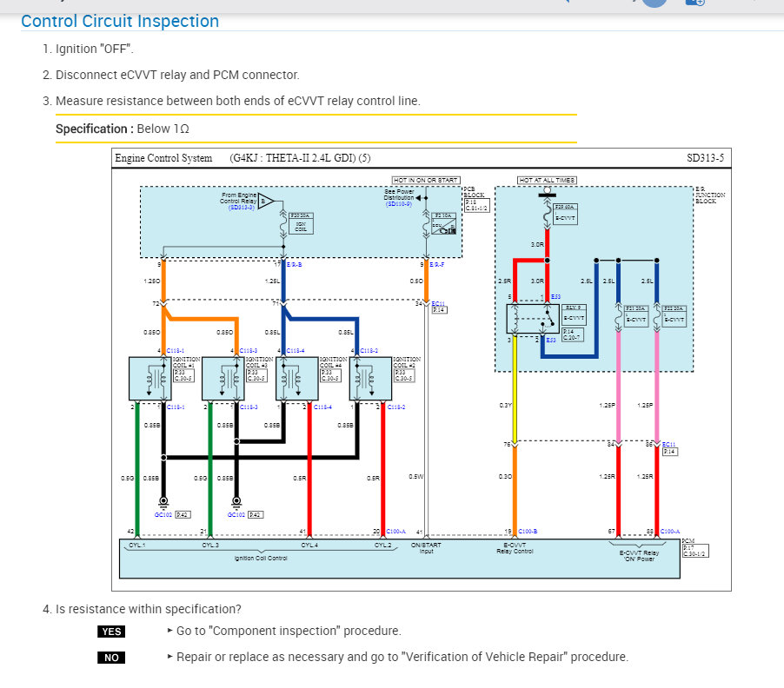Click the ON/START Input label
This screenshot has width=784, height=688.
(x=426, y=548)
